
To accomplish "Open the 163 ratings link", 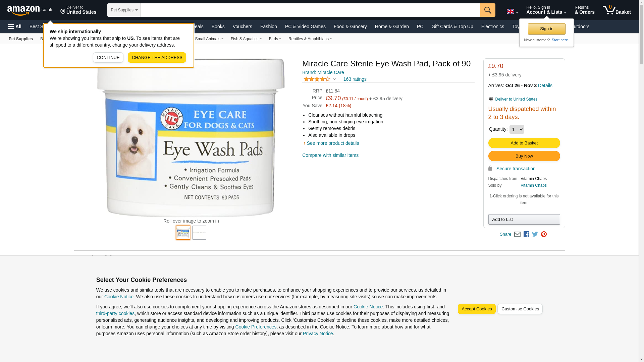I will point(355,79).
